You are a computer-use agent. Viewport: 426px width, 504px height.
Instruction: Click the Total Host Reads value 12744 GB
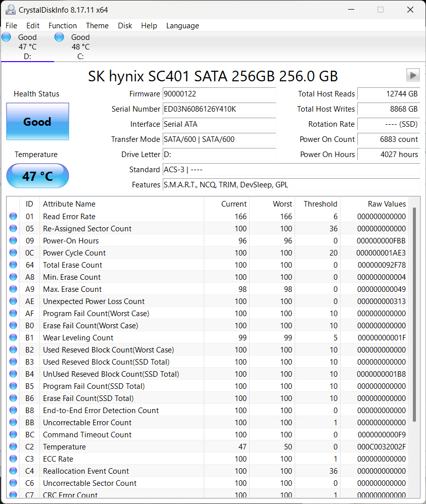389,94
